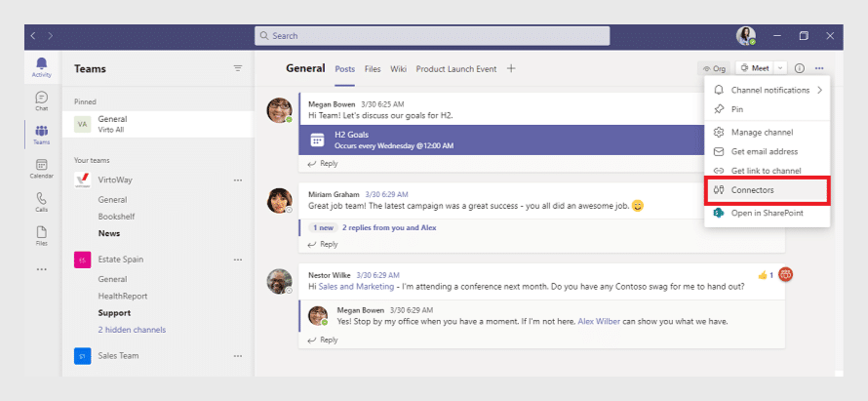Add a new tab with plus icon
868x401 pixels.
point(511,68)
